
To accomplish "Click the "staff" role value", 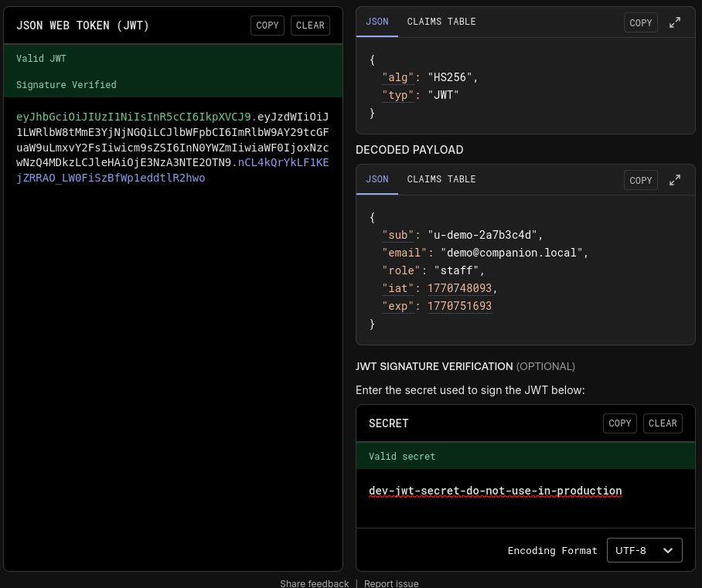I will pos(456,270).
